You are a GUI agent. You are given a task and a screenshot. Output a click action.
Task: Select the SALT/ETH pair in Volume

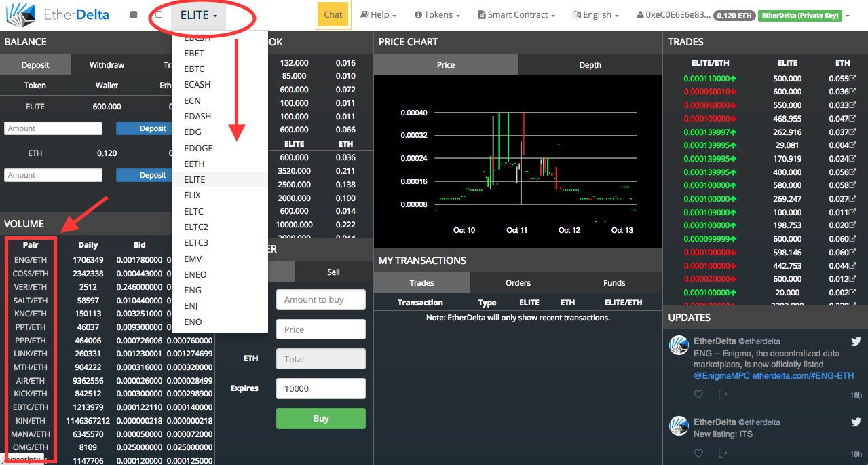[x=31, y=300]
